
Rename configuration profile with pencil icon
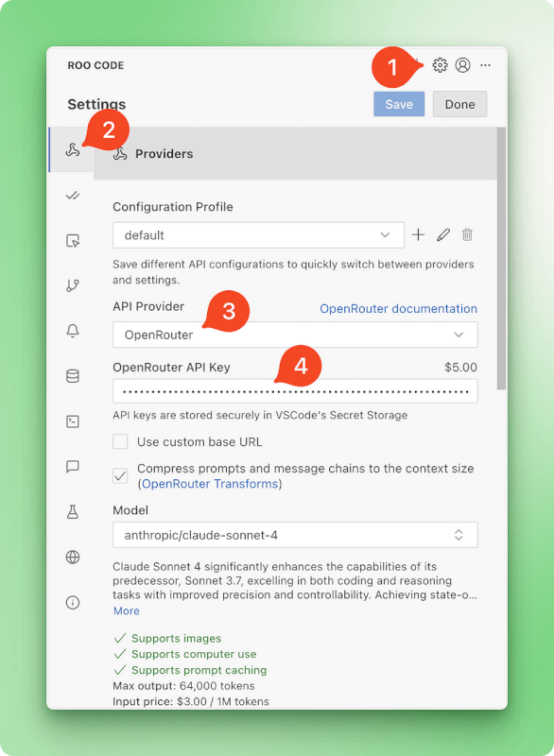[x=443, y=234]
